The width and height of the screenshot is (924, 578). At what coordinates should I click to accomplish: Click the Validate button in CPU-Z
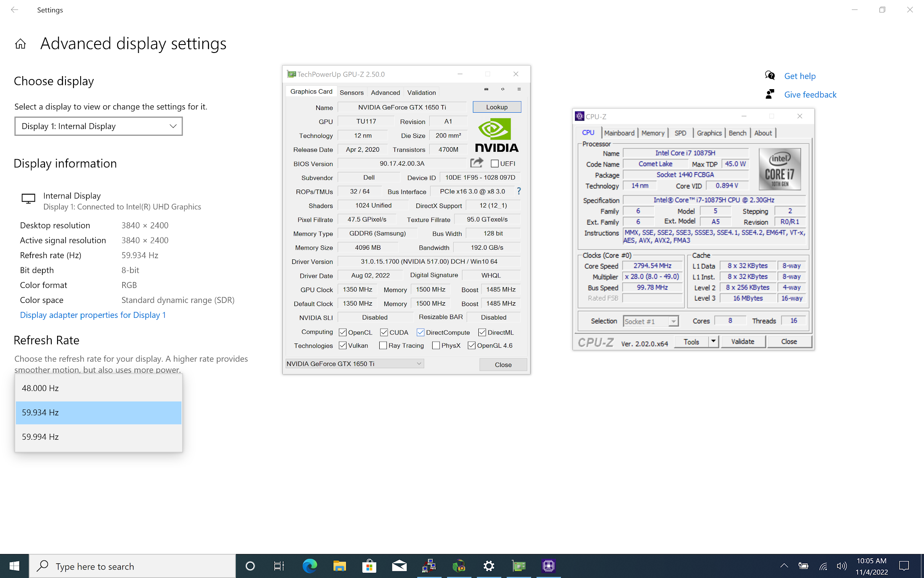point(743,341)
